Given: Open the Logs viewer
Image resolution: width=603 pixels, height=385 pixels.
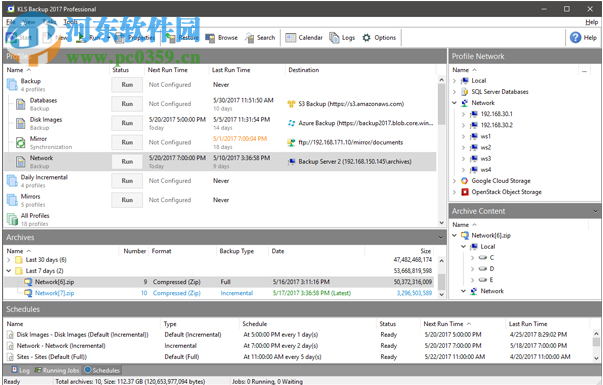Looking at the screenshot, I should [x=342, y=38].
